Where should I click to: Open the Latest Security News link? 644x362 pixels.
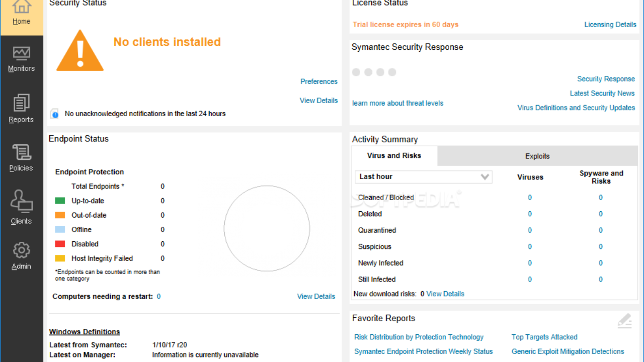[x=602, y=94]
